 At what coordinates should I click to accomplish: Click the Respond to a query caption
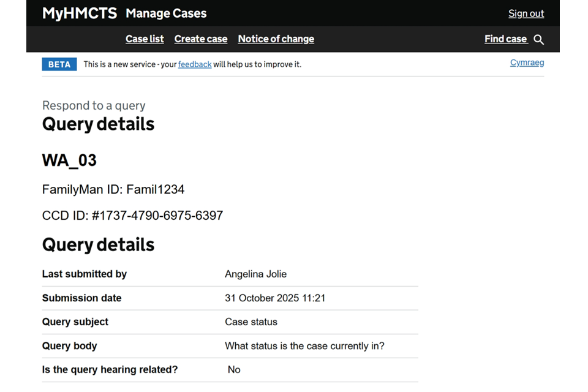coord(94,105)
